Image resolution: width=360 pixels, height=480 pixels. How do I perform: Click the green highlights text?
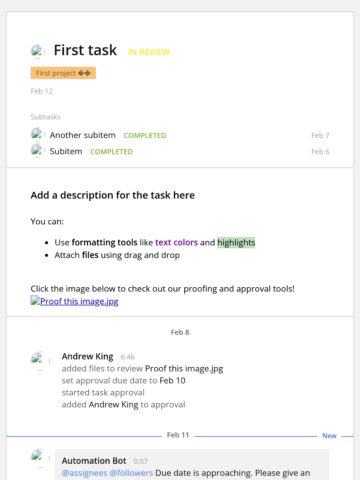pos(236,242)
